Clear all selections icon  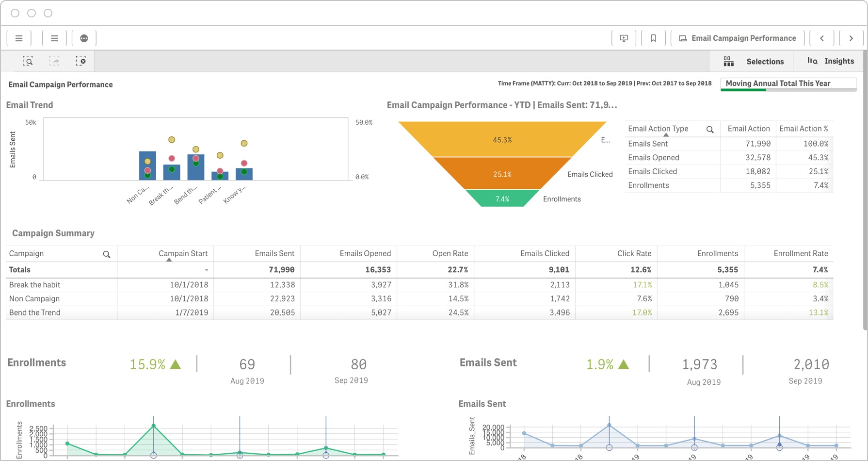80,61
